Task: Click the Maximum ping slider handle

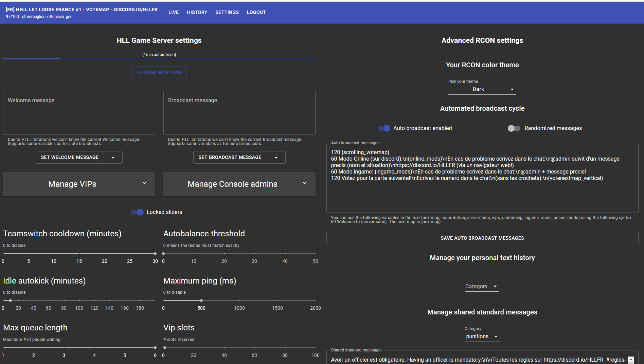Action: [201, 301]
